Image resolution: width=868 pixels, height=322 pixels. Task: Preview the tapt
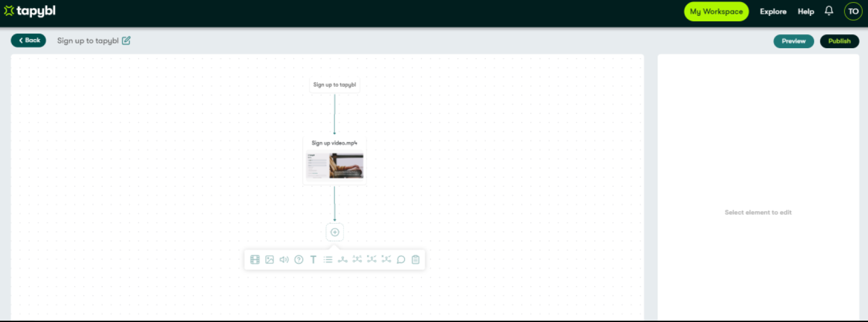coord(794,41)
